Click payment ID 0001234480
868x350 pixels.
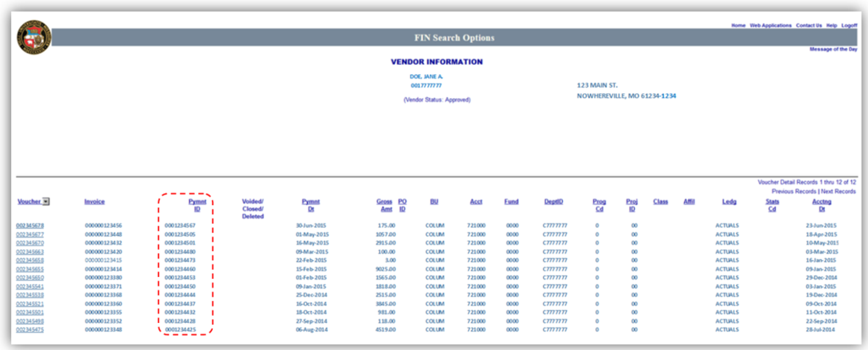(180, 252)
